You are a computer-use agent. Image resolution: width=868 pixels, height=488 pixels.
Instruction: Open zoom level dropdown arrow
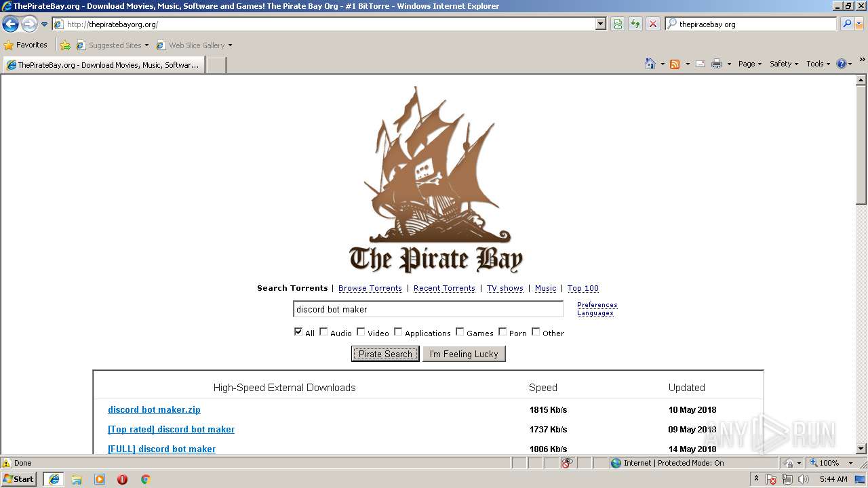pyautogui.click(x=850, y=463)
